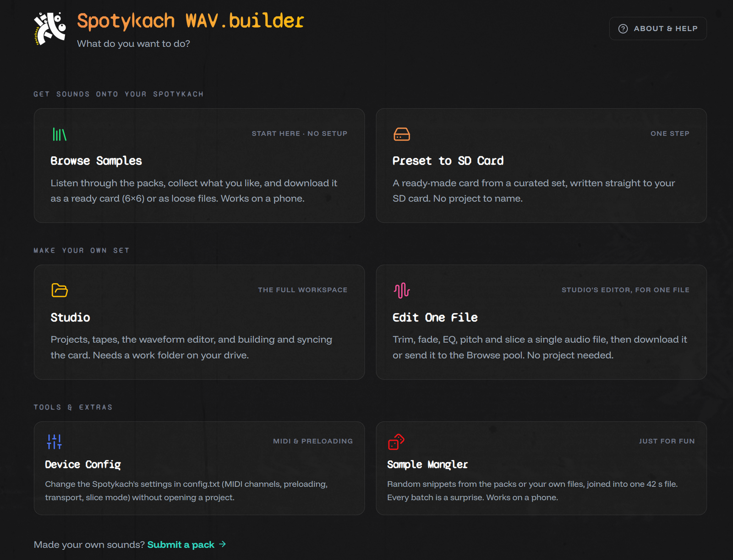
Task: Open the Preset to SD Card title
Action: (448, 161)
